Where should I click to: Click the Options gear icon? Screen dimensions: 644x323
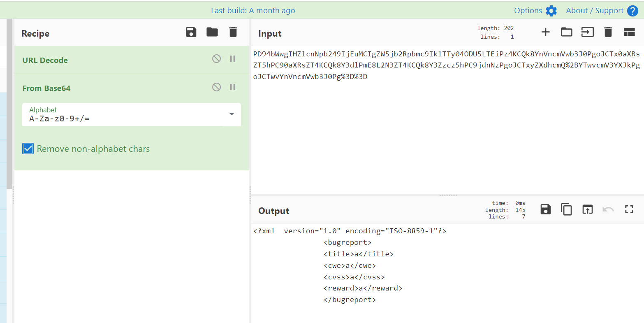[551, 11]
